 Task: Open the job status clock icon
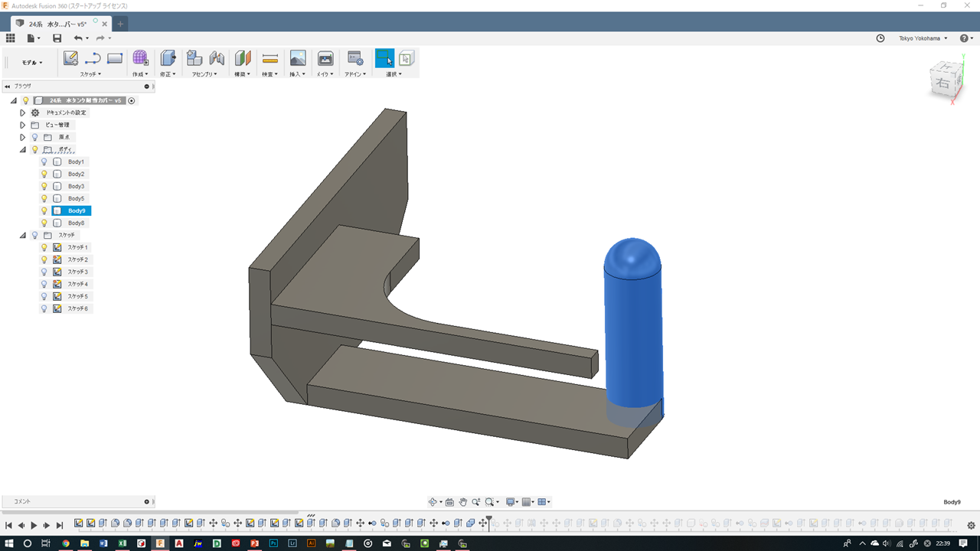coord(880,38)
